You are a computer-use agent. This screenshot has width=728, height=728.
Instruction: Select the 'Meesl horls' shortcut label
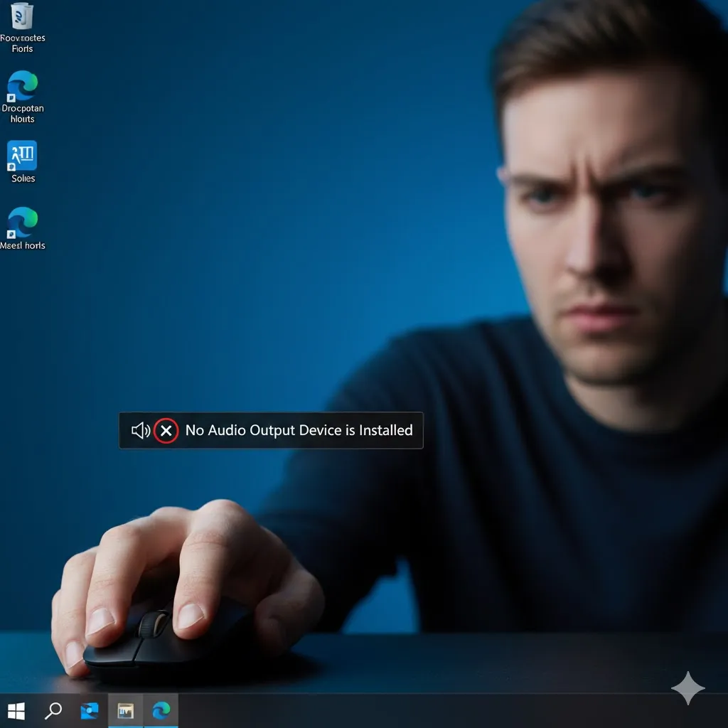pyautogui.click(x=23, y=245)
